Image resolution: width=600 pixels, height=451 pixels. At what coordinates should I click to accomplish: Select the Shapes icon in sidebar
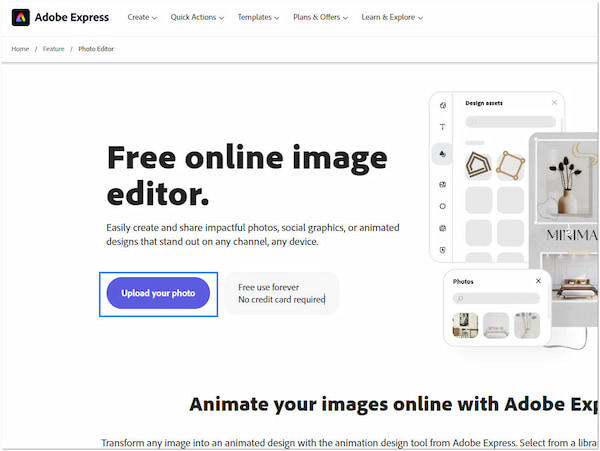click(443, 154)
